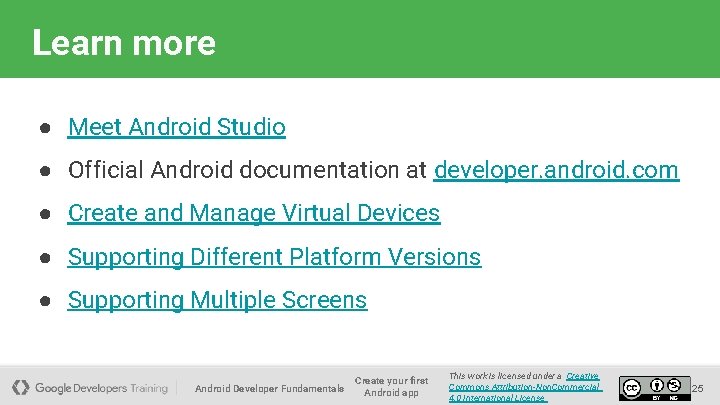Image resolution: width=720 pixels, height=405 pixels.
Task: Open Create and Manage Virtual Devices link
Action: point(254,213)
